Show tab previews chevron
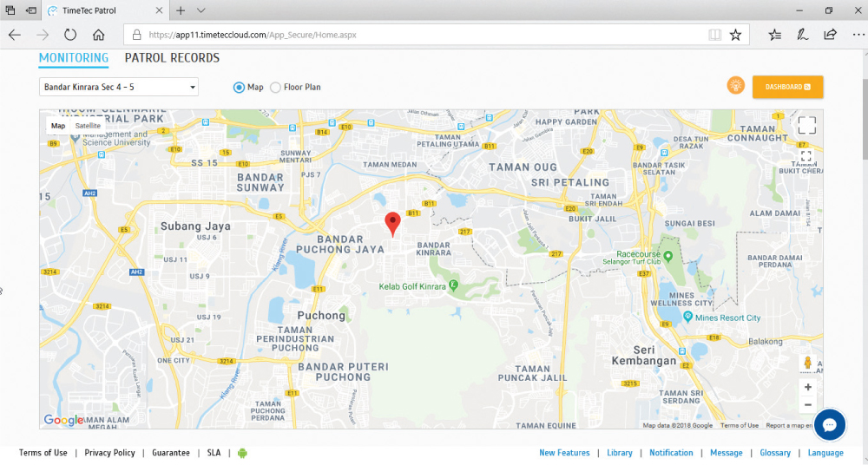 click(201, 10)
